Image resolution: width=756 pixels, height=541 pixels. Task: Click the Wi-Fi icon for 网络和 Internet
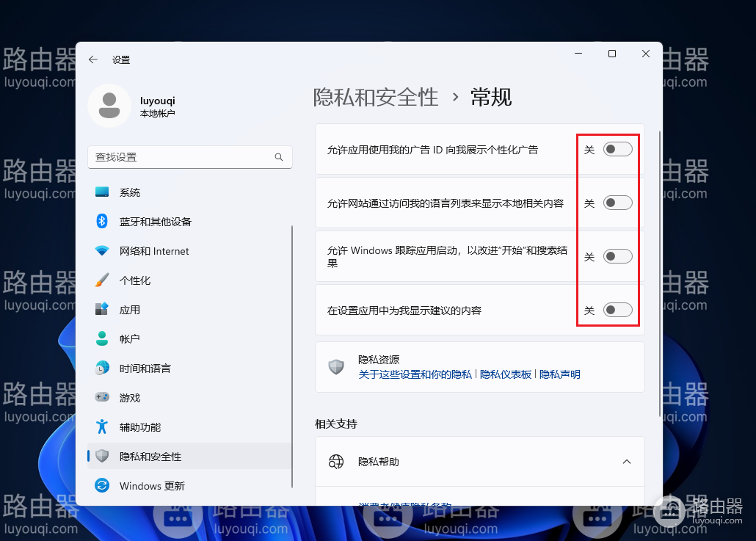tap(102, 251)
